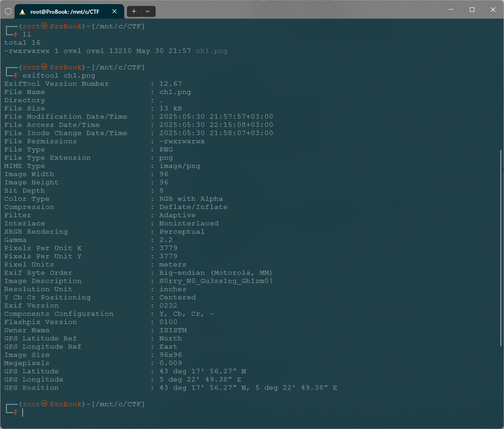Click the GPS Longitude Ref value East

pyautogui.click(x=168, y=346)
